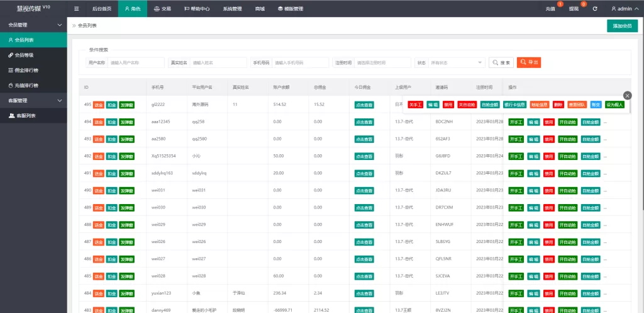Viewport: 644px width, 313px height.
Task: Click the hamburger menu collapse icon
Action: (77, 9)
